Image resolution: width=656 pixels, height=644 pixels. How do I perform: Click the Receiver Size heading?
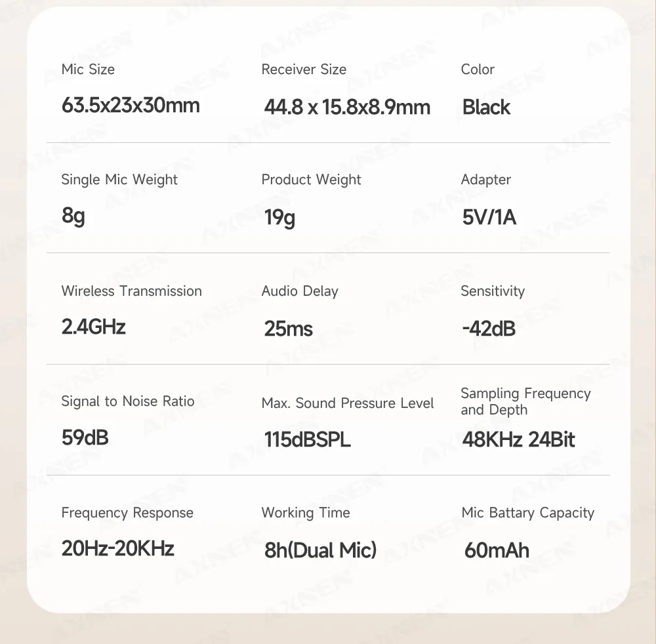point(304,70)
